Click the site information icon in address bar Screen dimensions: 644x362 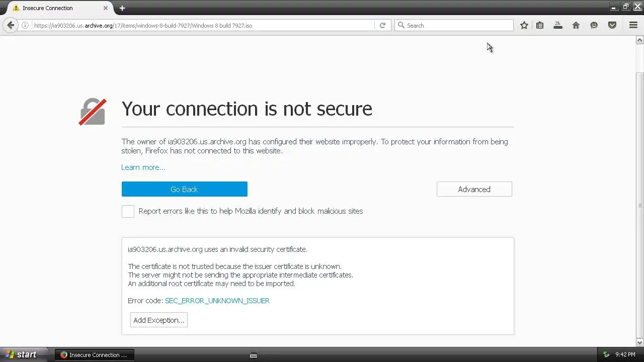coord(25,25)
